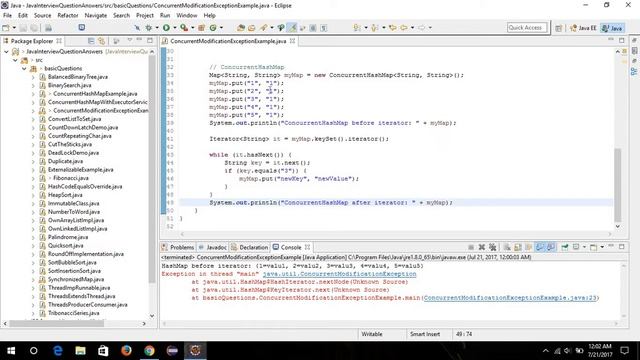Open Package Explorer view menu triangle
The width and height of the screenshot is (640, 360).
click(x=129, y=40)
